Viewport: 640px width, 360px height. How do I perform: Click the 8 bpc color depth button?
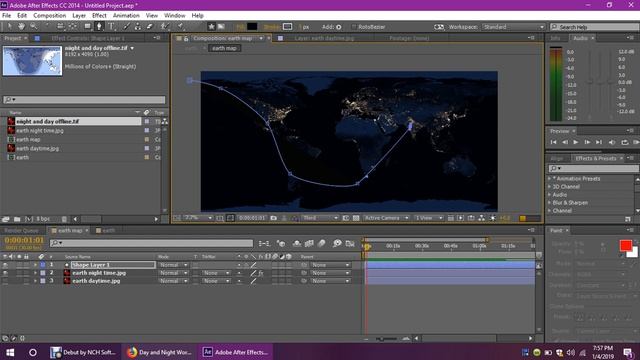(x=43, y=219)
